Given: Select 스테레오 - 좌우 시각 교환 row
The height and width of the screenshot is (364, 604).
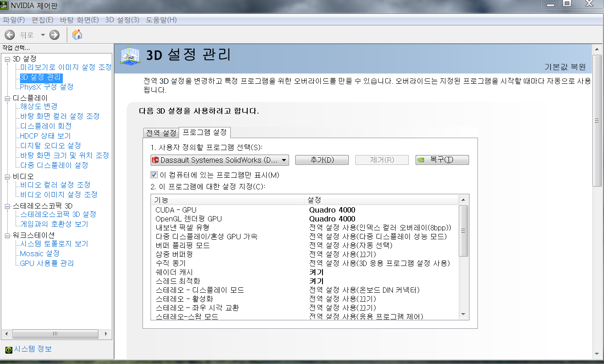Looking at the screenshot, I should click(x=305, y=308).
